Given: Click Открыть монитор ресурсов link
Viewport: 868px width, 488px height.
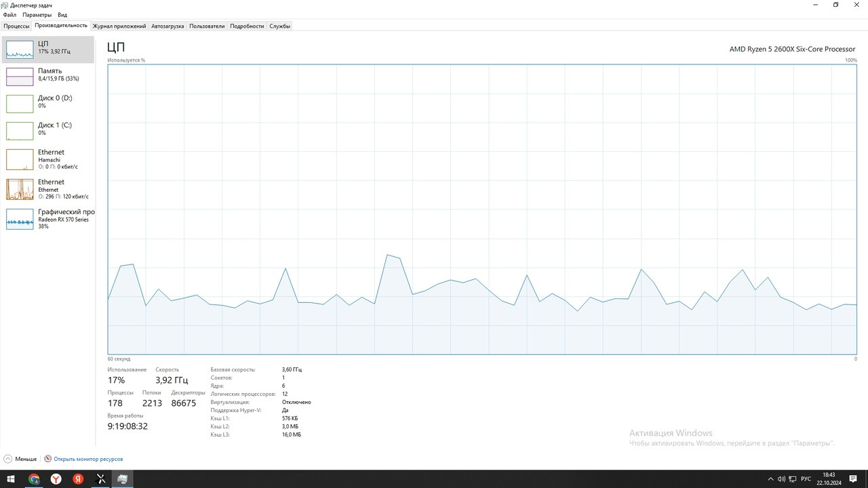Looking at the screenshot, I should [x=88, y=459].
